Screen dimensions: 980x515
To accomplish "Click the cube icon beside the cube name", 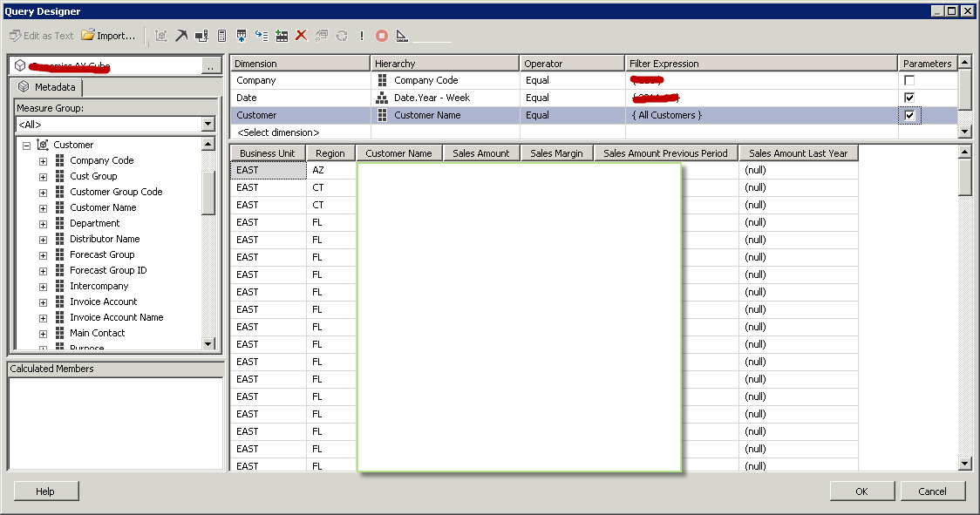I will point(19,64).
